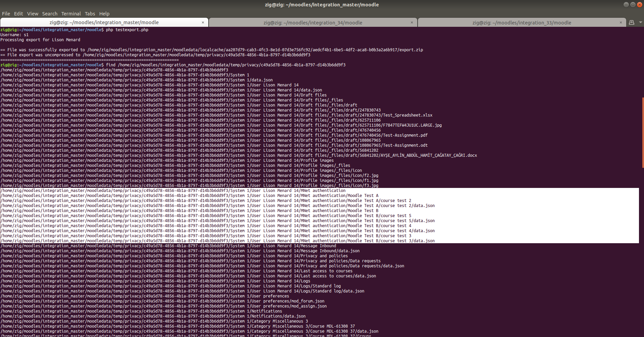
Task: Open the Terminal menu
Action: (x=71, y=14)
